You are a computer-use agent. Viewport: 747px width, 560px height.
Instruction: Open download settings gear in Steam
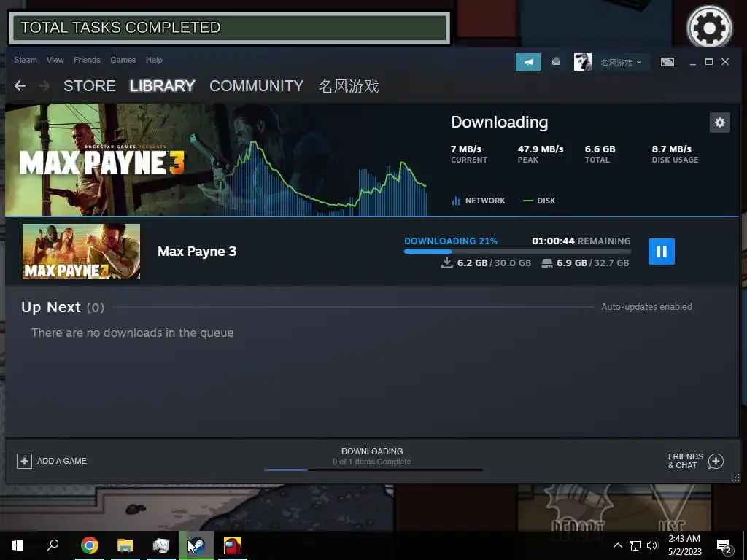(719, 122)
